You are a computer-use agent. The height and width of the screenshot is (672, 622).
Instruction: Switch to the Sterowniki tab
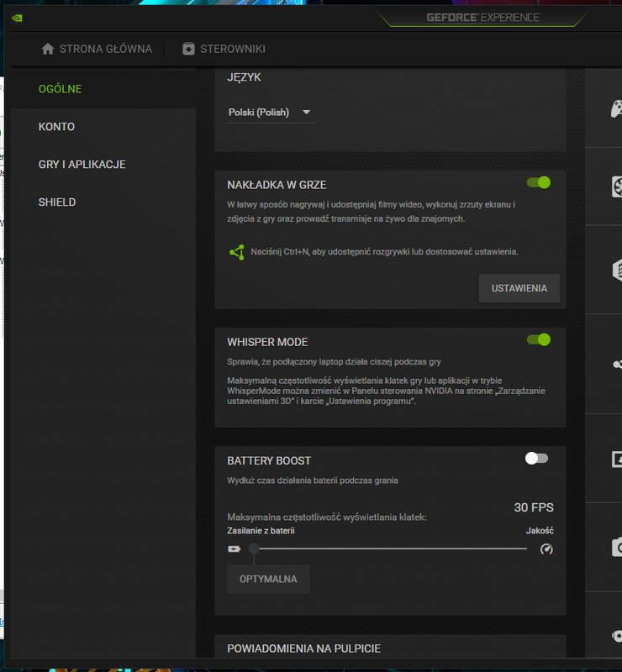224,49
